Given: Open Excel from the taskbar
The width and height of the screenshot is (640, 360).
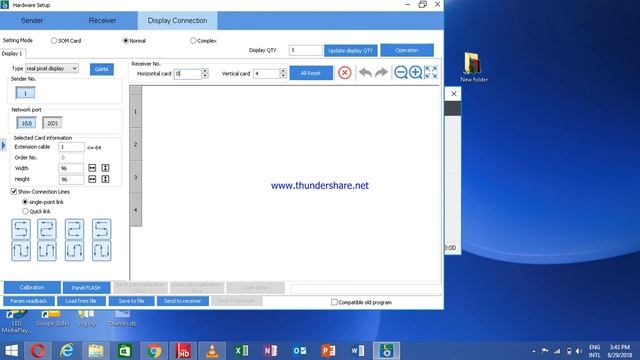Looking at the screenshot, I should click(241, 351).
